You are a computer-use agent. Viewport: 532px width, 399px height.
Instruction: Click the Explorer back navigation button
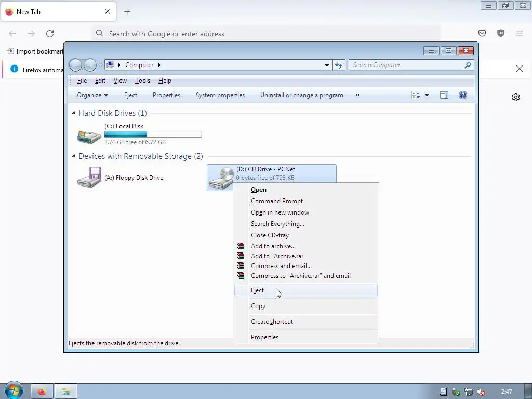pyautogui.click(x=75, y=65)
